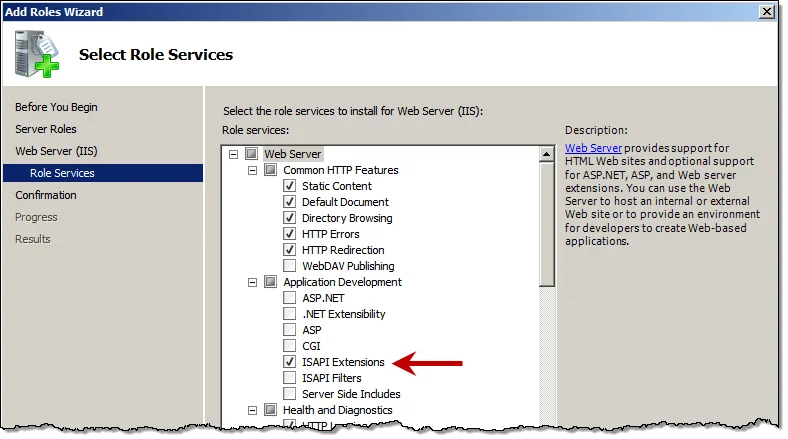
Task: Collapse the Web Server tree node
Action: tap(233, 154)
